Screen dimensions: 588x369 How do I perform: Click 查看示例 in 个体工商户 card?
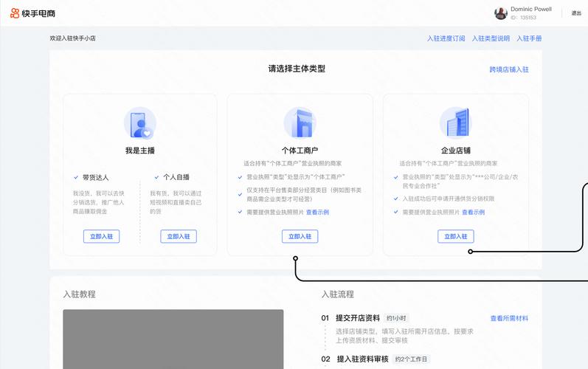tap(317, 212)
